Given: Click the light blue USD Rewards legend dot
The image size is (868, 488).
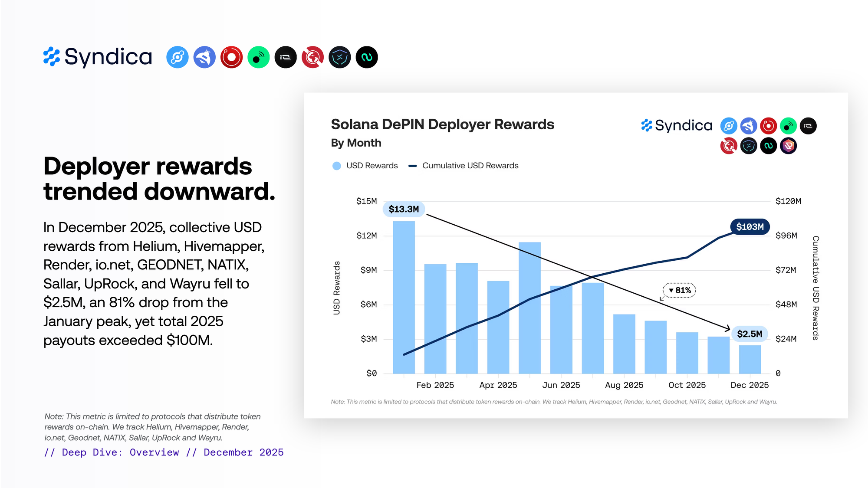Looking at the screenshot, I should pos(336,166).
